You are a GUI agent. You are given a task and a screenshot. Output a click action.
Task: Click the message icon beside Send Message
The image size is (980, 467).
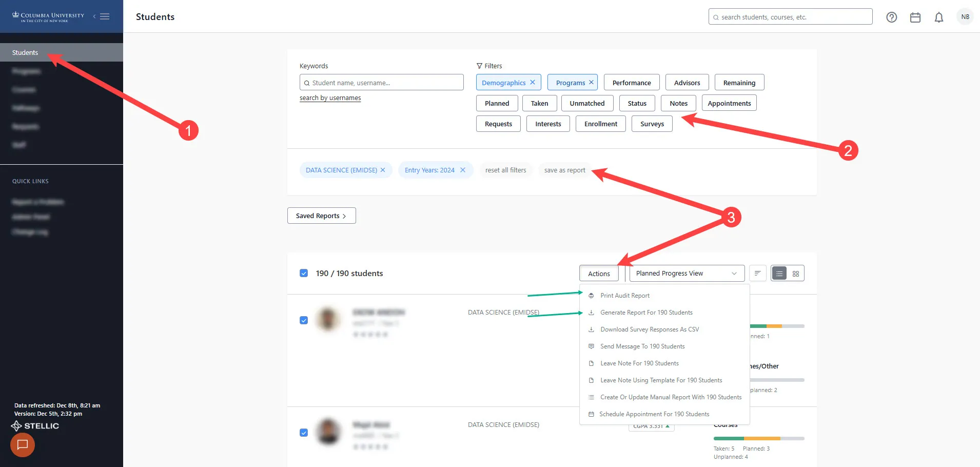click(x=591, y=346)
